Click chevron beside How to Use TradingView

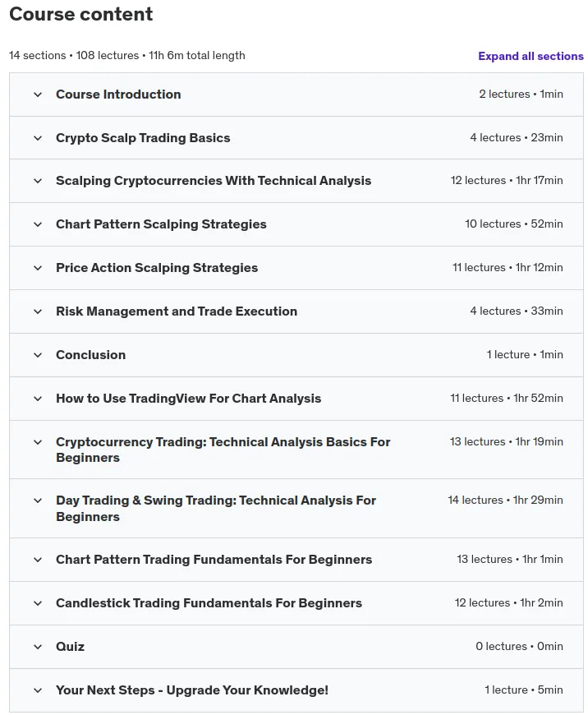click(38, 399)
